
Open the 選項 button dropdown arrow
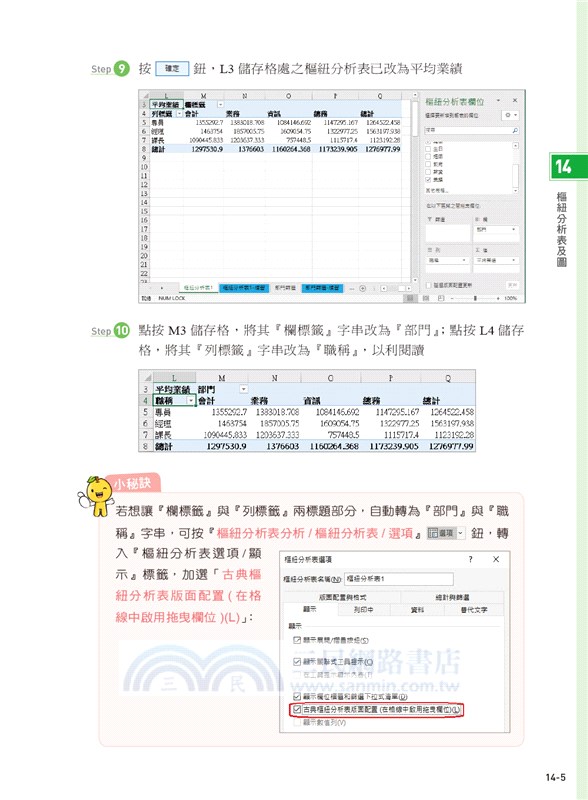point(460,533)
